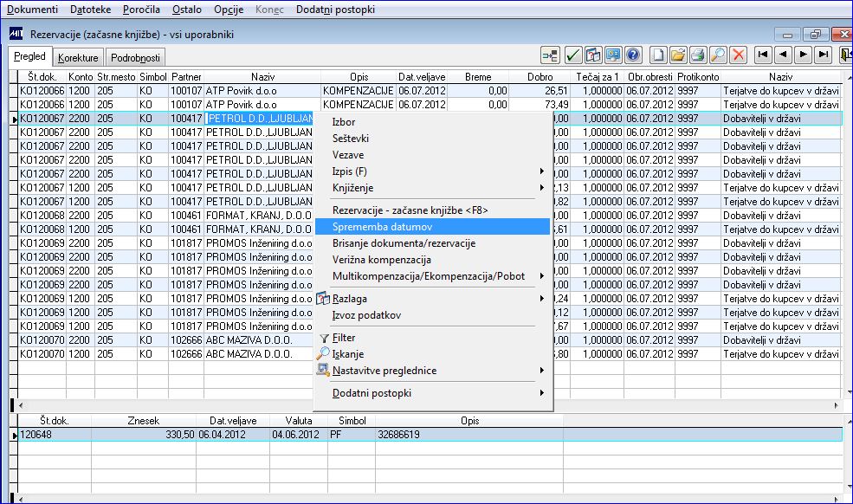
Task: Click the open folder icon in toolbar
Action: click(x=678, y=55)
